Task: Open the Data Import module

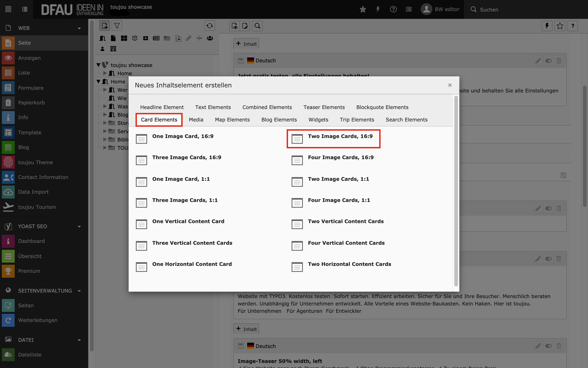Action: click(x=44, y=192)
